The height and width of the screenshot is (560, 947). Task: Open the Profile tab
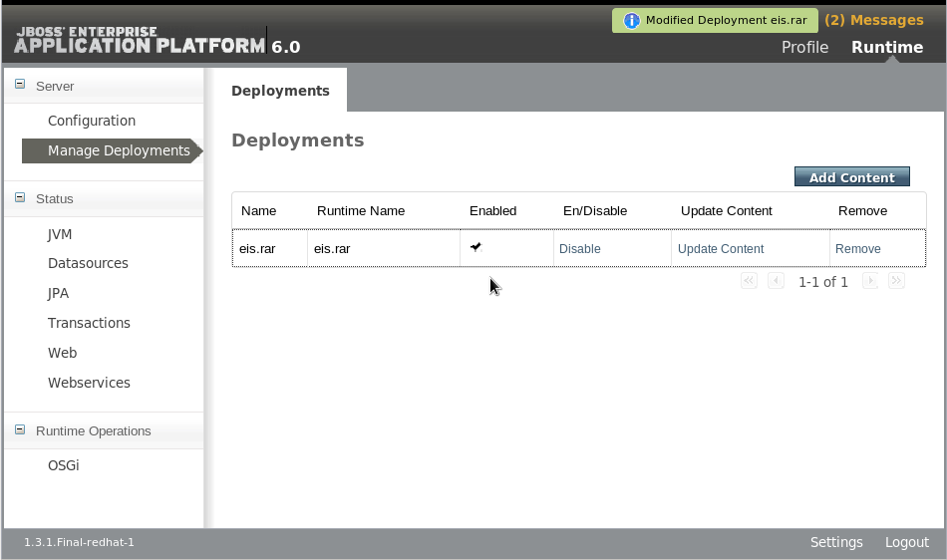[804, 47]
